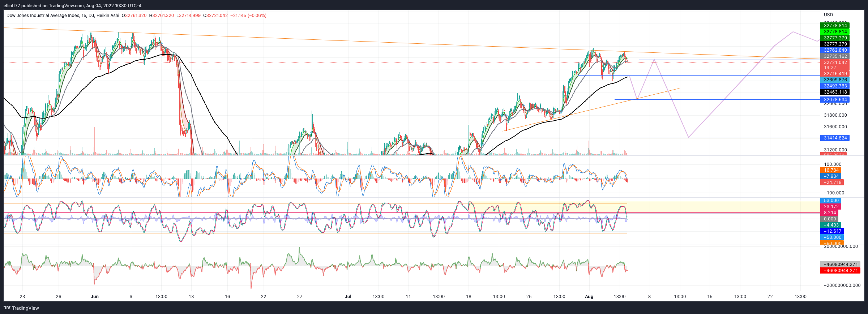Click the red −24.718 indicator value
Viewport: 868px width, 314px height.
833,182
